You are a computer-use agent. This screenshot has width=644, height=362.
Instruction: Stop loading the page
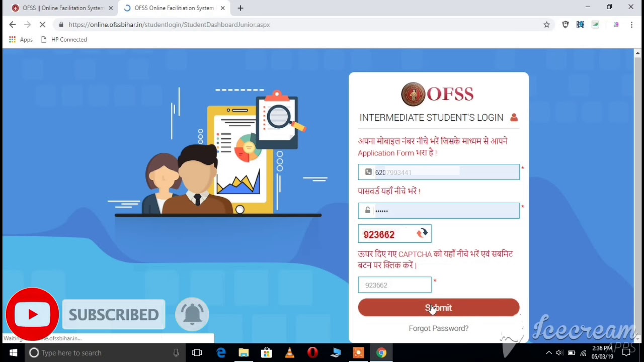tap(43, 25)
